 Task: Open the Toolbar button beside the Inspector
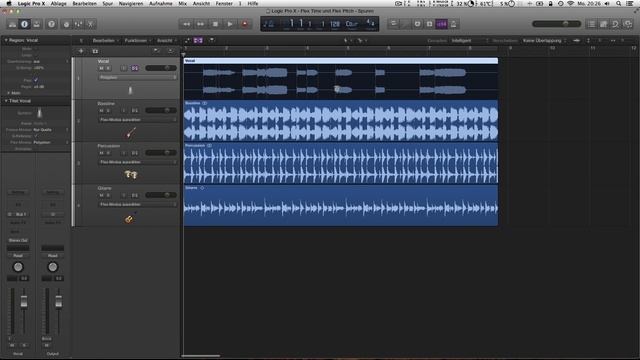click(x=37, y=24)
